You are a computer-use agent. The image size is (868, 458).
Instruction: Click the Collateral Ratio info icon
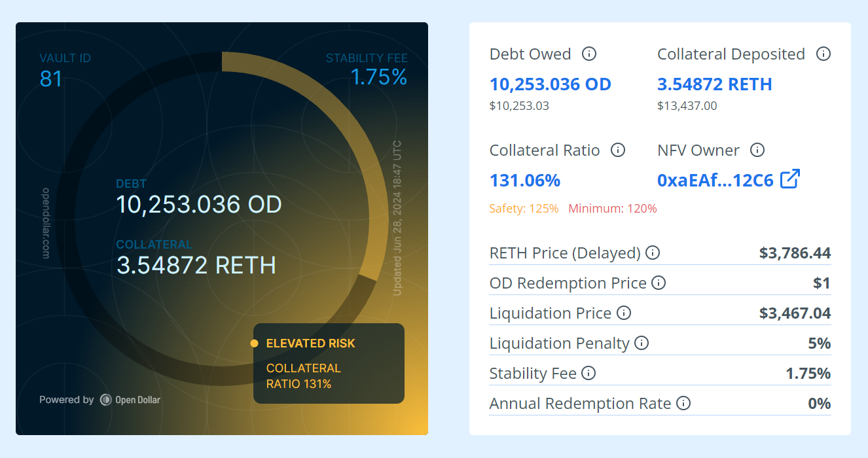pyautogui.click(x=617, y=150)
